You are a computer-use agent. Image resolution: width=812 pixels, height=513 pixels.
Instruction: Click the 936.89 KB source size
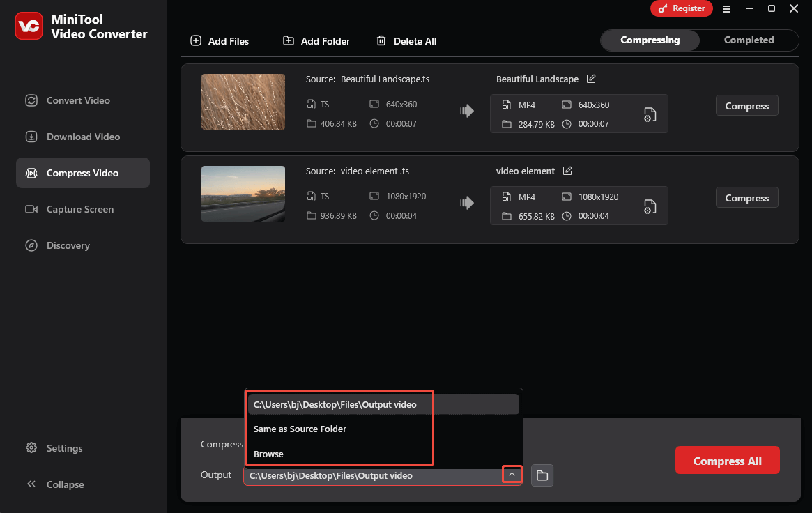click(338, 216)
